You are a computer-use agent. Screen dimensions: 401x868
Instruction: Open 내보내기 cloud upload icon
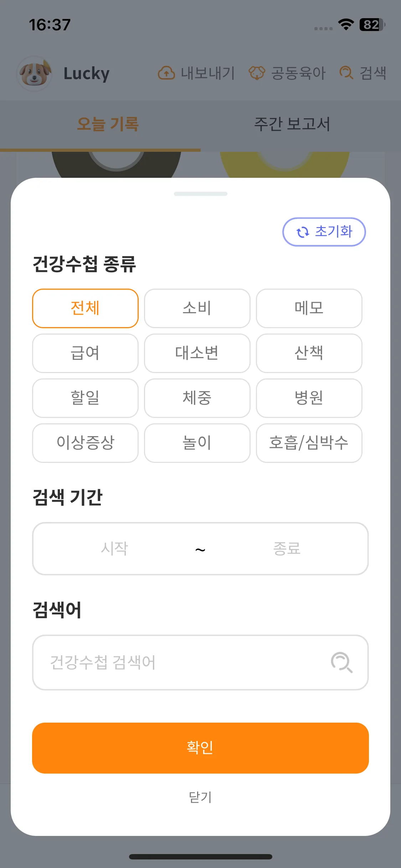click(166, 73)
